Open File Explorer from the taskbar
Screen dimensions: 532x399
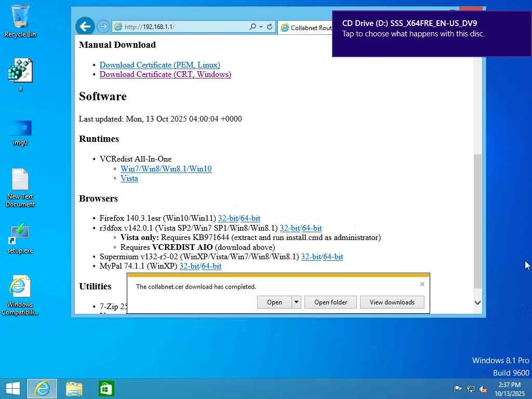pos(74,389)
